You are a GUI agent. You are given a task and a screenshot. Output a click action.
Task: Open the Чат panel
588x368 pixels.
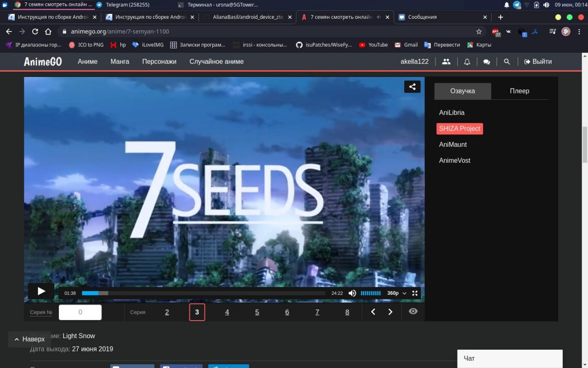tap(510, 358)
